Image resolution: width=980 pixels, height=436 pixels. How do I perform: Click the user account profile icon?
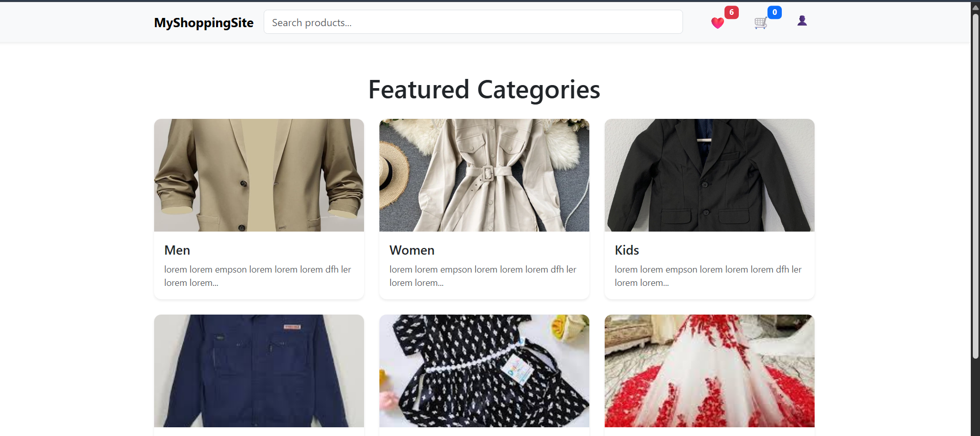pos(802,20)
